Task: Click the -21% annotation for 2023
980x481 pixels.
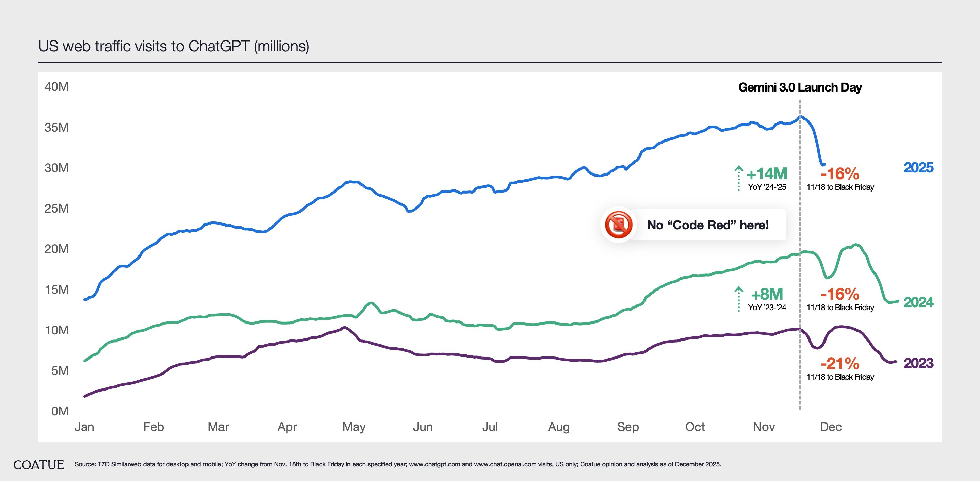Action: [x=839, y=364]
